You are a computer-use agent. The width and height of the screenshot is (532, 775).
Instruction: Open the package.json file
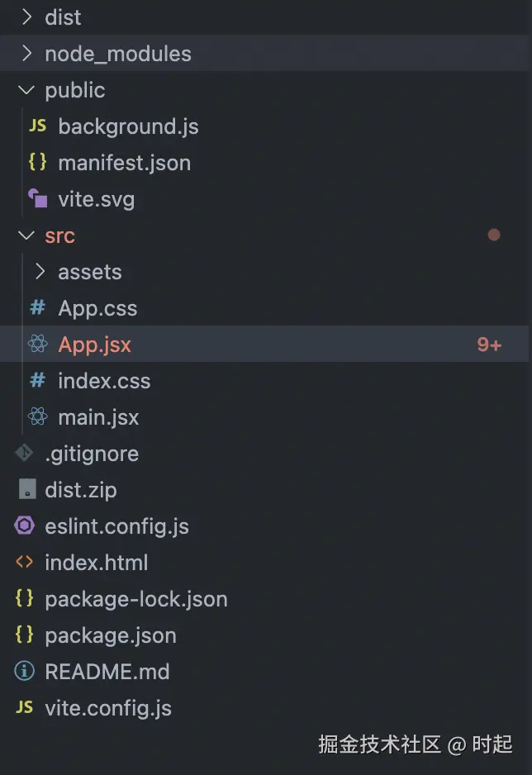tap(111, 635)
